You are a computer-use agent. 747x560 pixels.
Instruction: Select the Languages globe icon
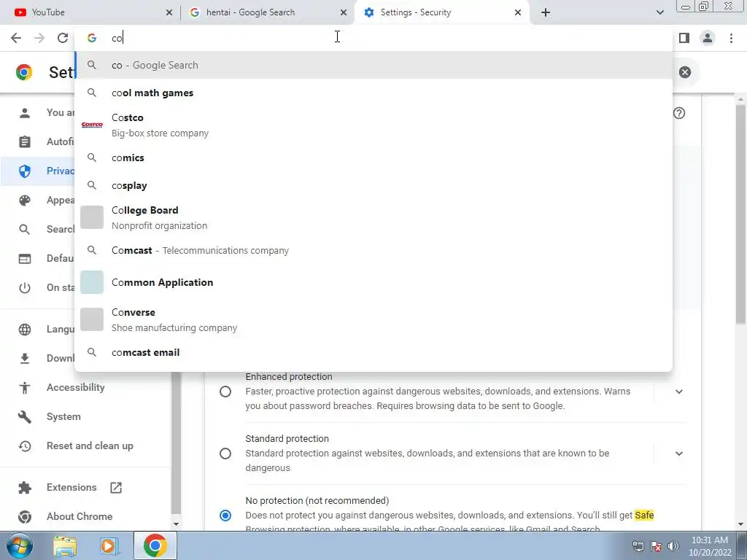[25, 329]
